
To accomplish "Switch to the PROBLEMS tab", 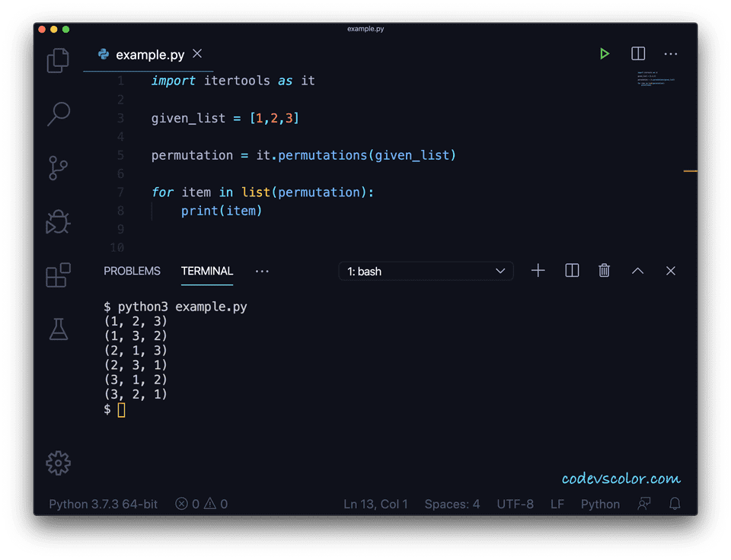I will click(132, 271).
